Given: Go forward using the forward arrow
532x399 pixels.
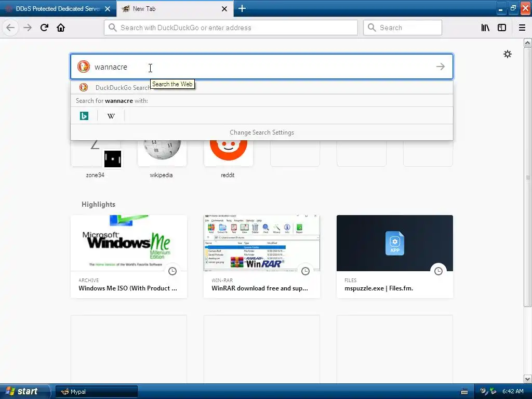Looking at the screenshot, I should [28, 28].
